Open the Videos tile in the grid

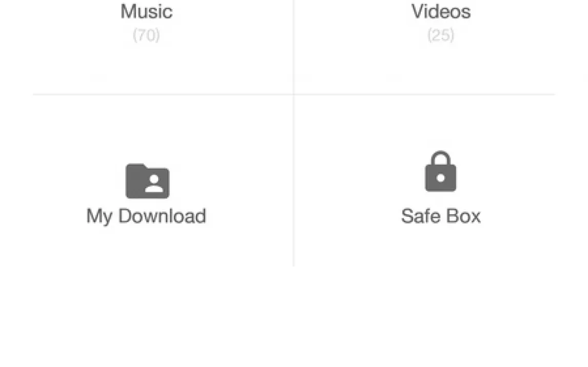coord(424,47)
